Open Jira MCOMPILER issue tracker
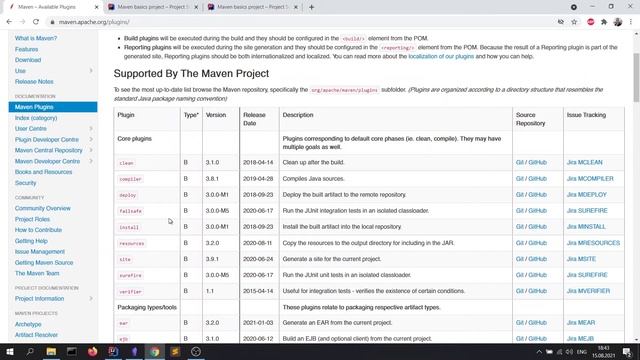The image size is (640, 360). tap(590, 178)
